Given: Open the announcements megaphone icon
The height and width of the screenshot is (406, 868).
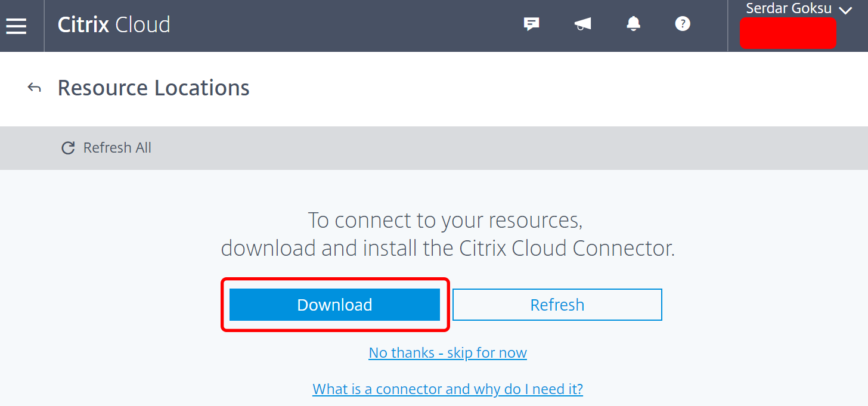Looking at the screenshot, I should coord(582,24).
